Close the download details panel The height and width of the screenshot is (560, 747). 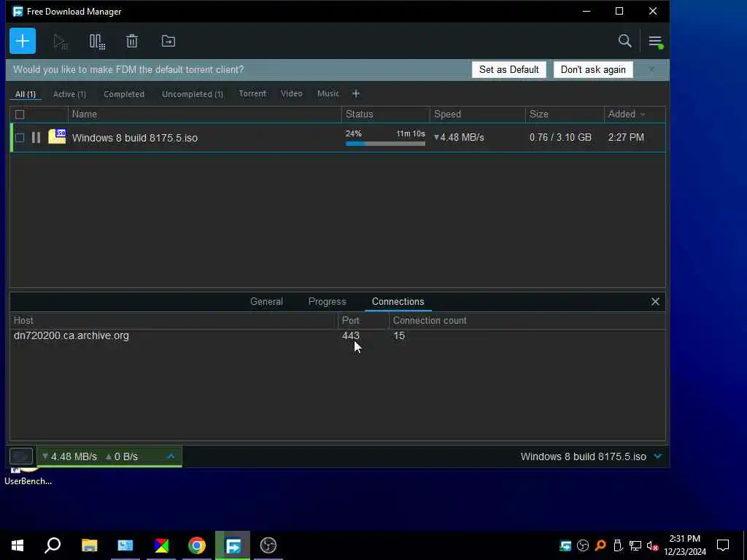[655, 301]
